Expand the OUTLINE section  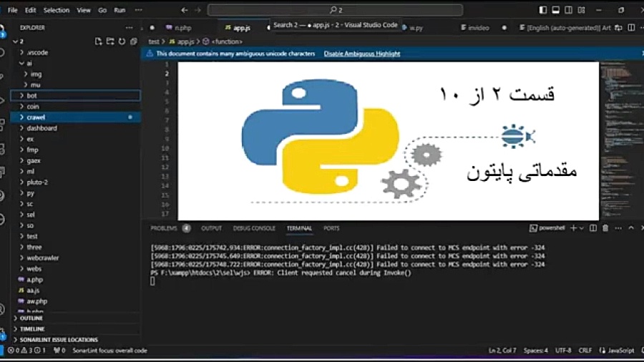point(75,318)
